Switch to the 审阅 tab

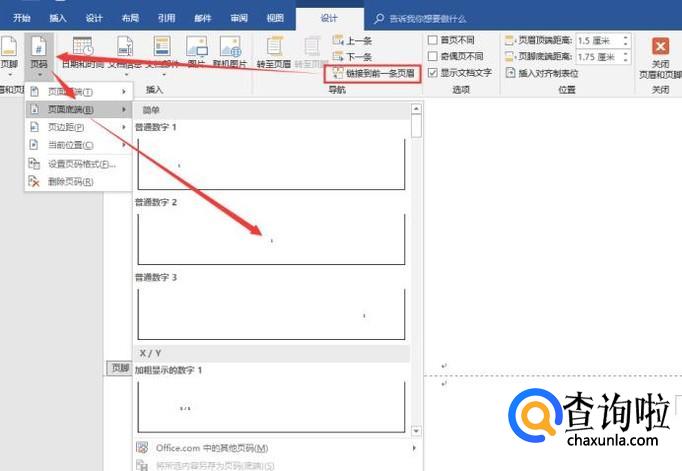tap(239, 18)
